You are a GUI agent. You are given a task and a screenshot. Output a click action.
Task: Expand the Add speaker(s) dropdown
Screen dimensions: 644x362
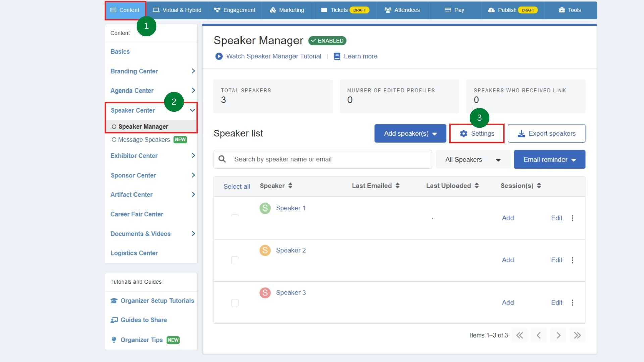pos(410,134)
